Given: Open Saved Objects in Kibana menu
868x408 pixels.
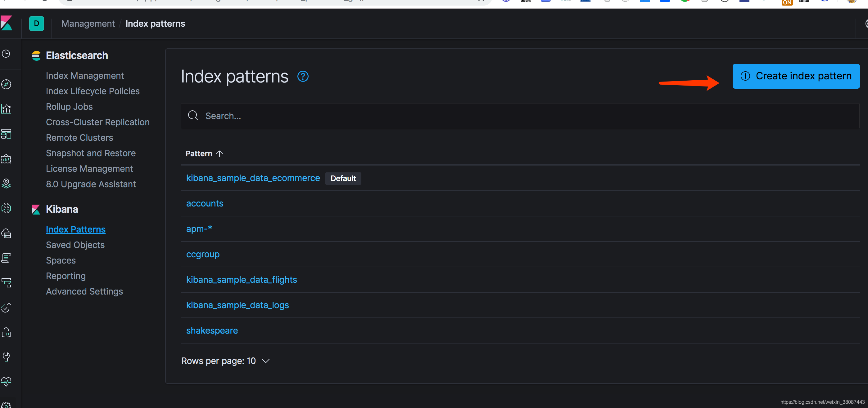Looking at the screenshot, I should 75,245.
